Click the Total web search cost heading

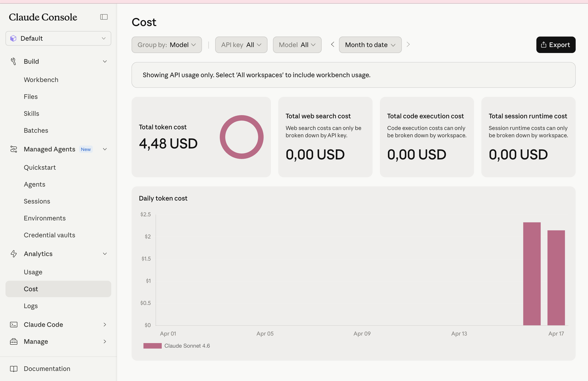pyautogui.click(x=318, y=116)
